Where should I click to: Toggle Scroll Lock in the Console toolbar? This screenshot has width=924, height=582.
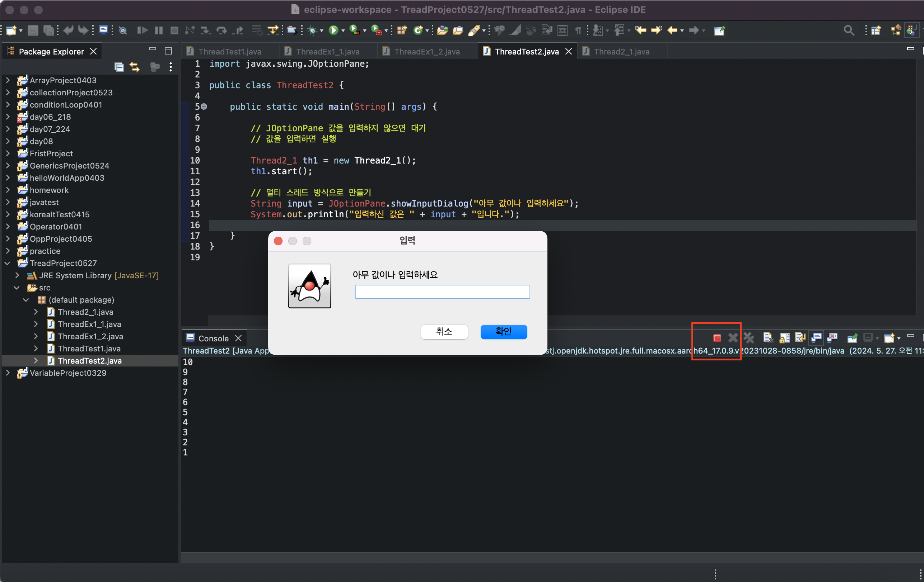784,338
